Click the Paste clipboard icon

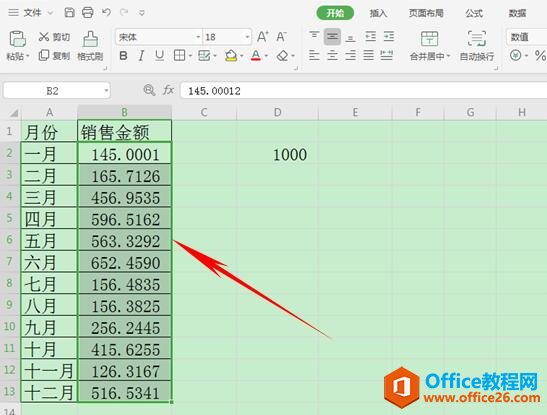(x=17, y=39)
